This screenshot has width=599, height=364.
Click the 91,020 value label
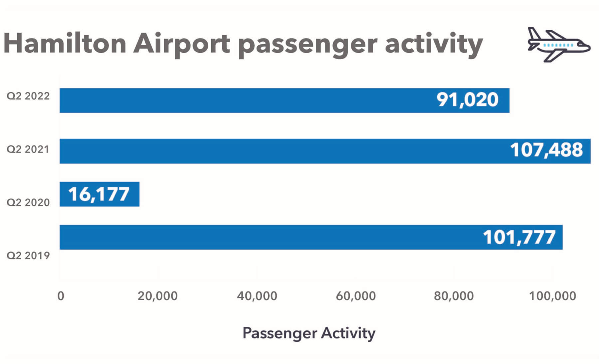coord(467,100)
